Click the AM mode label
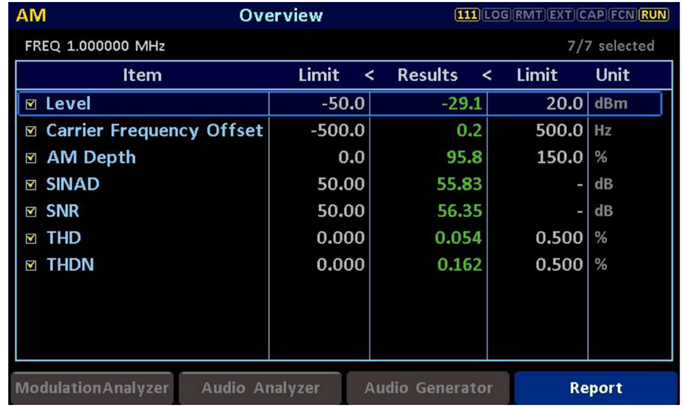The image size is (683, 407). 31,16
